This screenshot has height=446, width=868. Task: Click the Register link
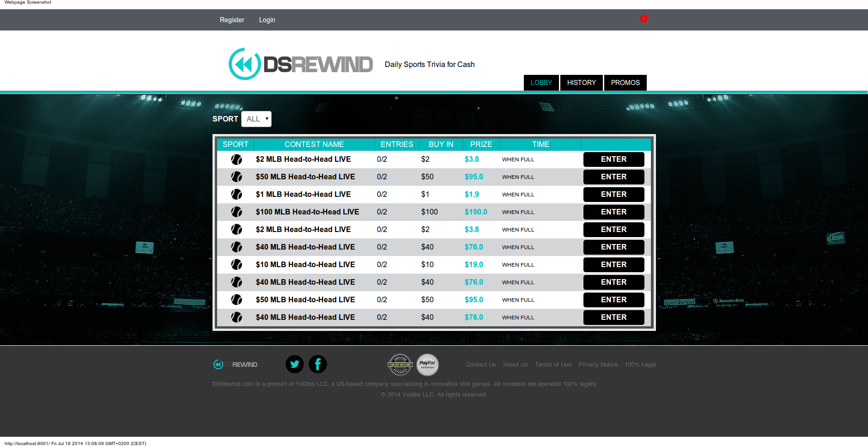pos(232,20)
